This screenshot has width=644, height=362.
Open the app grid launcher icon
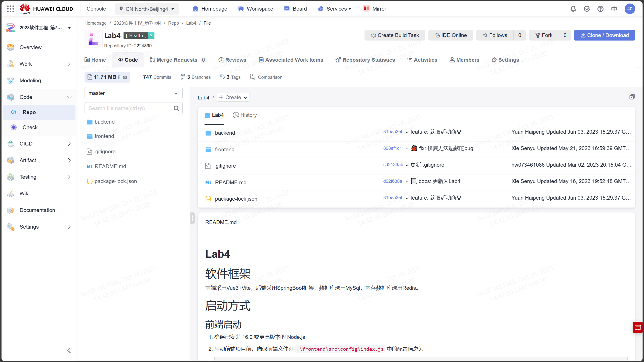[11, 9]
